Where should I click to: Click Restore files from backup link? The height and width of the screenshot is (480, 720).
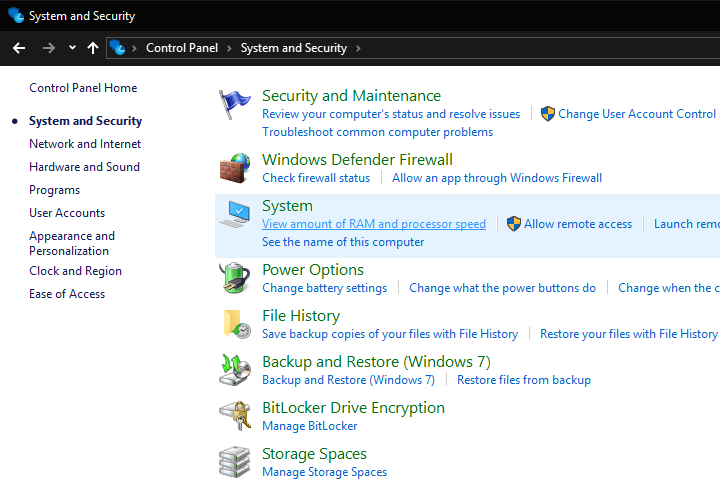[x=524, y=380]
